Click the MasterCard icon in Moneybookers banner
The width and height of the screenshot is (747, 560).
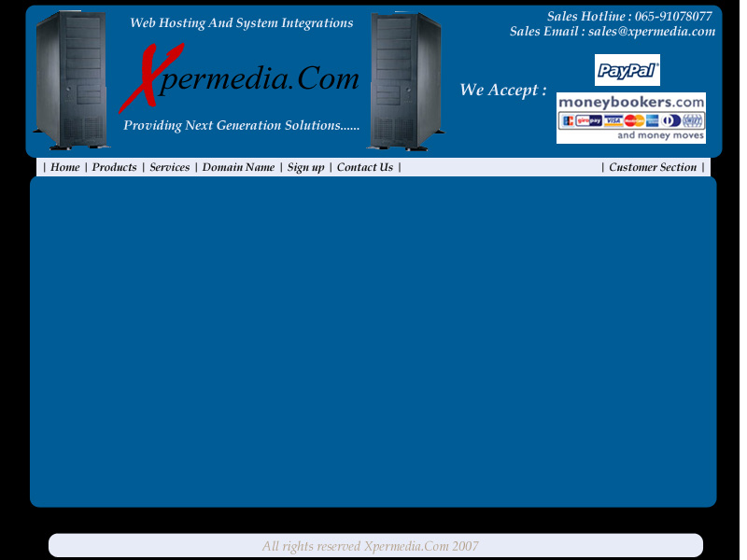634,120
